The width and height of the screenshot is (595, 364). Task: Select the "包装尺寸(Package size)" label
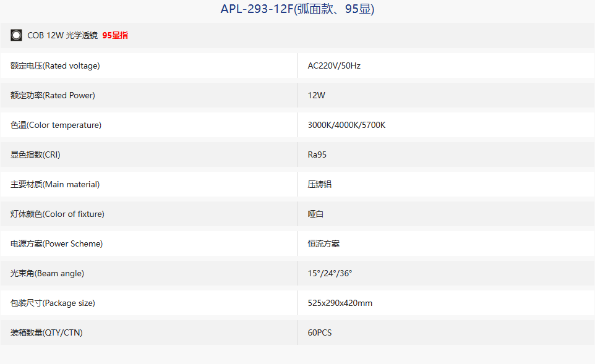click(53, 303)
